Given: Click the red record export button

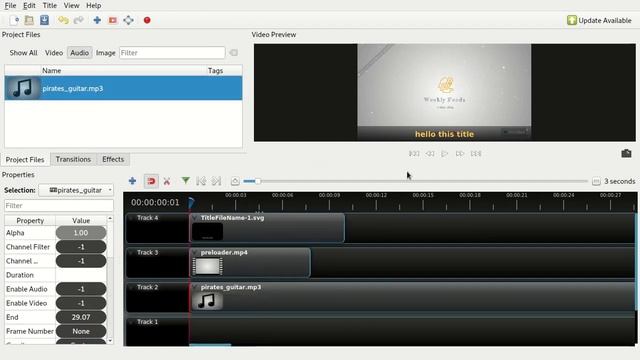Looking at the screenshot, I should pyautogui.click(x=147, y=20).
